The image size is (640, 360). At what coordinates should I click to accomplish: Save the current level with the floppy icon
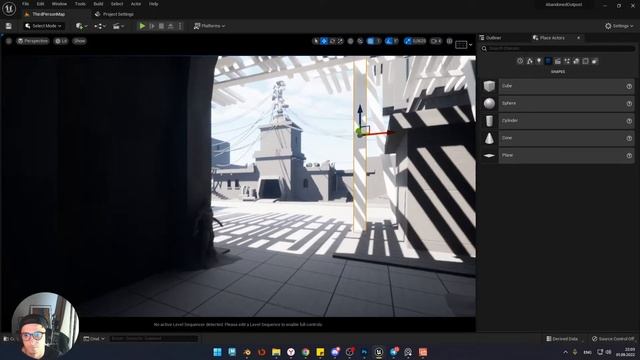click(9, 26)
